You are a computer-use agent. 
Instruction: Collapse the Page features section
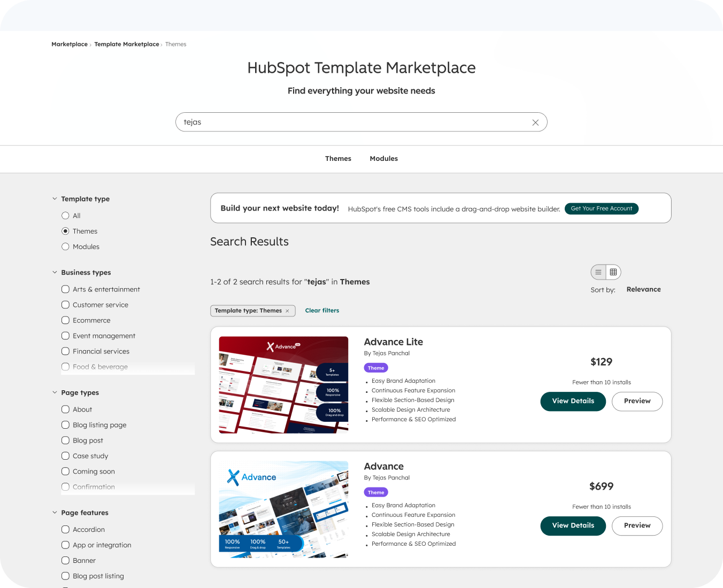click(x=55, y=513)
